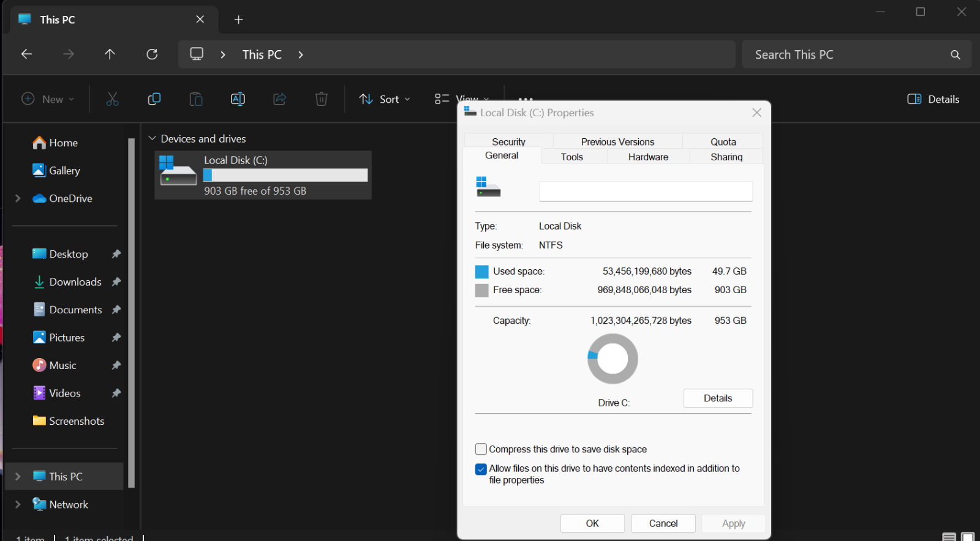The image size is (980, 541).
Task: Expand OneDrive in the sidebar
Action: [18, 198]
